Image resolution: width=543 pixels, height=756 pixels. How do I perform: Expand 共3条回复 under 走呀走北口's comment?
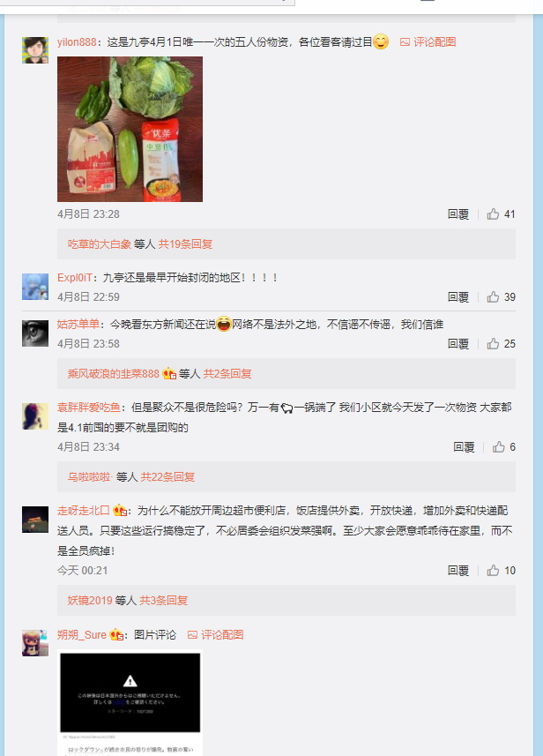click(x=163, y=600)
